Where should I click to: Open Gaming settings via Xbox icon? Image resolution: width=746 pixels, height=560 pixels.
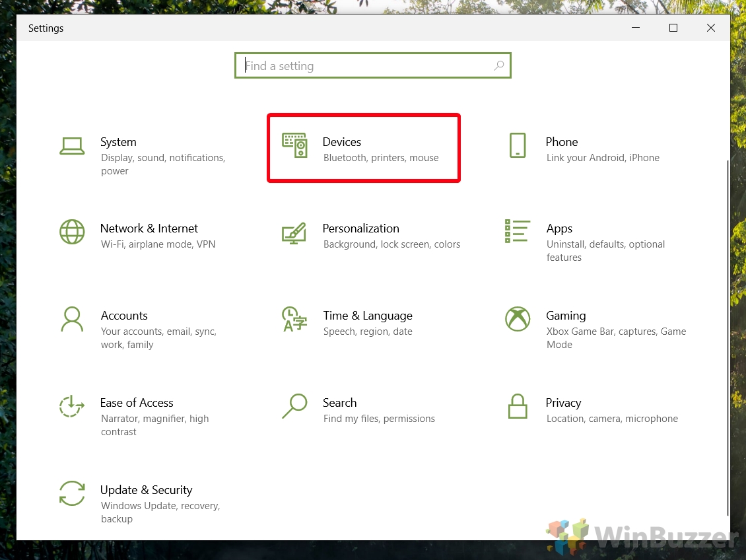[518, 320]
